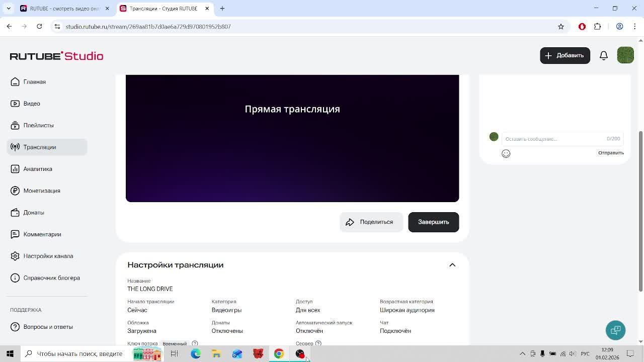This screenshot has width=644, height=362.
Task: Open the channel avatar menu
Action: click(625, 55)
